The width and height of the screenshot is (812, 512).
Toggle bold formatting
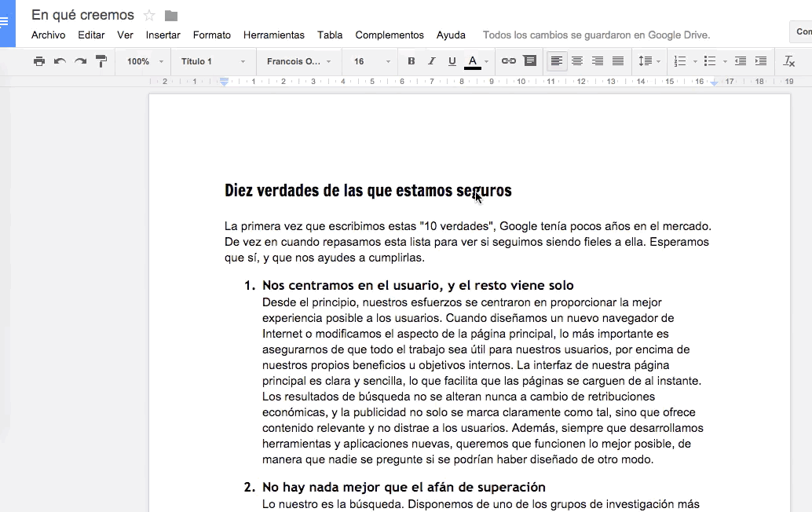click(x=411, y=61)
